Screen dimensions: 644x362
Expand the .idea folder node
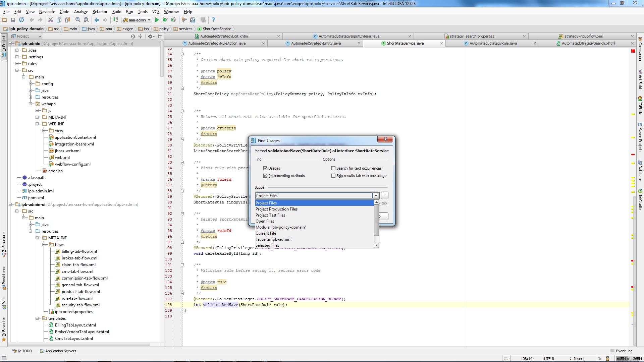tap(17, 50)
